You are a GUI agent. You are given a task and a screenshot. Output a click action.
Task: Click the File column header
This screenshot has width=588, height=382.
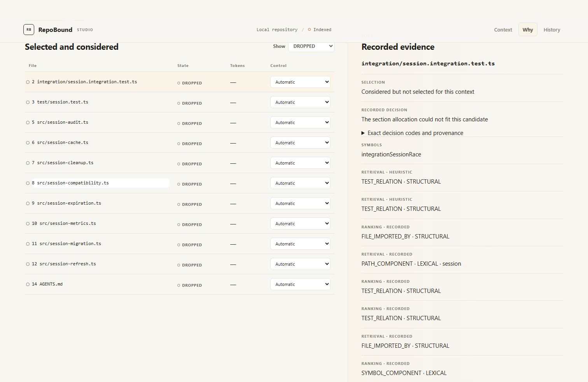(x=33, y=66)
